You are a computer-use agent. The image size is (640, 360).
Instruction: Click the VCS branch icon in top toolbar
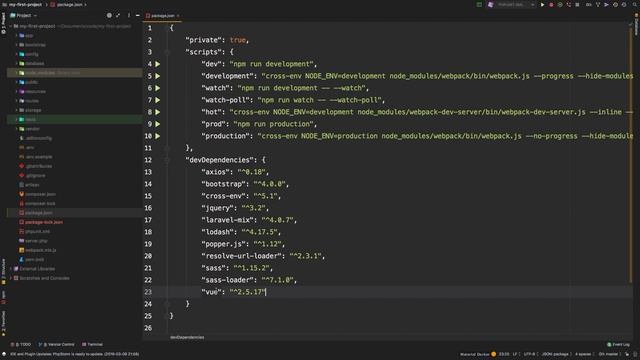point(598,5)
